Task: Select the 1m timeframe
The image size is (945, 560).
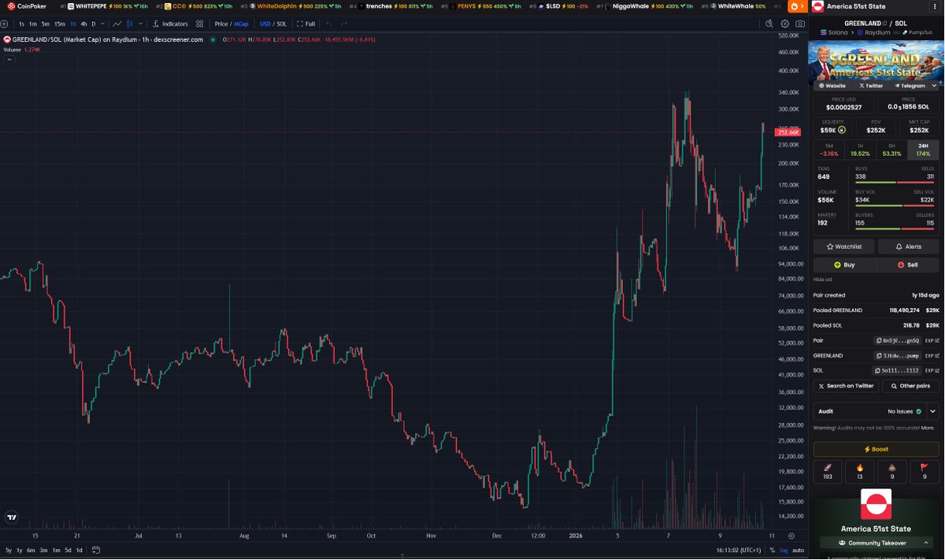Action: 33,24
